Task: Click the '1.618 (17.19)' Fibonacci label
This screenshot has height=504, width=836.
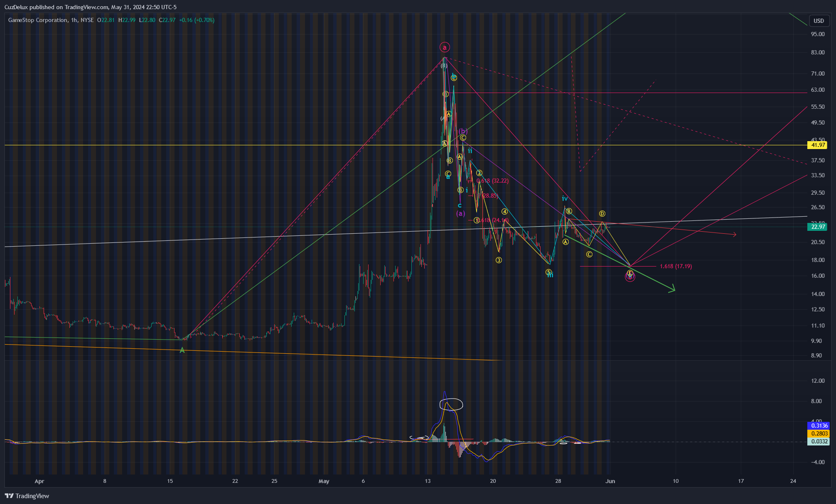Action: pyautogui.click(x=676, y=266)
